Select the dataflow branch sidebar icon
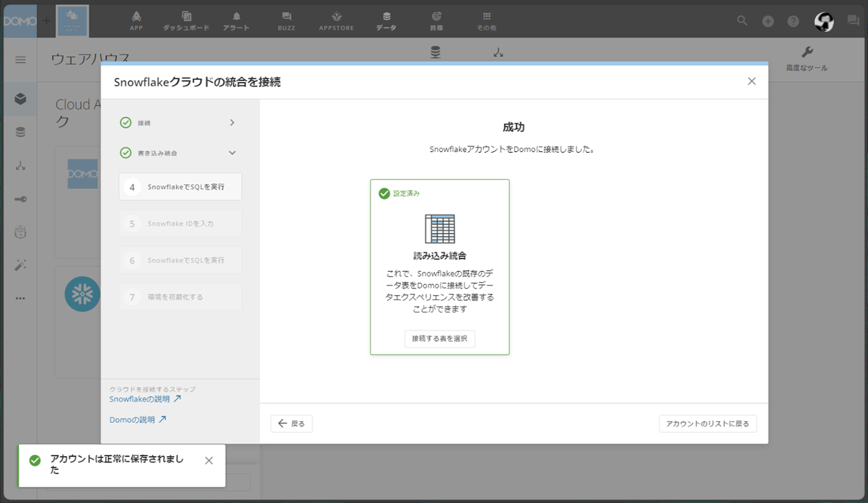868x503 pixels. click(x=20, y=166)
